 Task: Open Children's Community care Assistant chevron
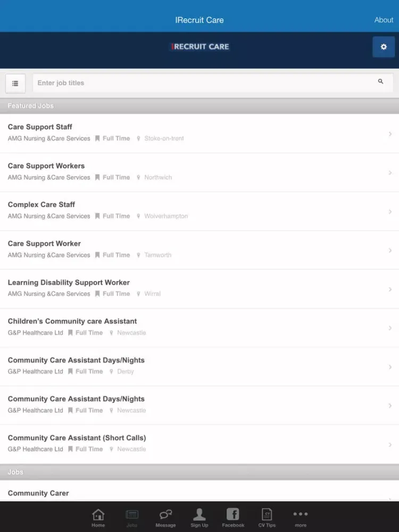[390, 328]
